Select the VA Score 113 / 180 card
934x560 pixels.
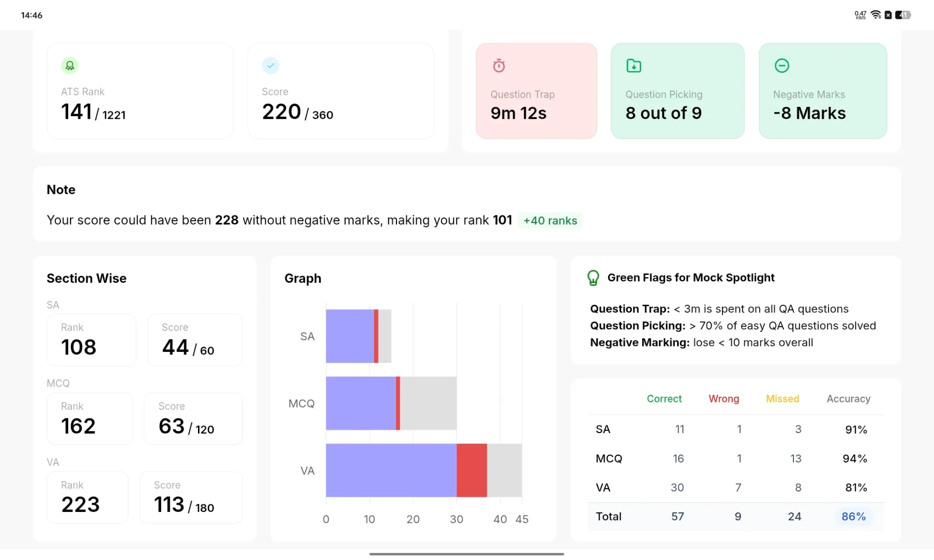click(x=191, y=497)
